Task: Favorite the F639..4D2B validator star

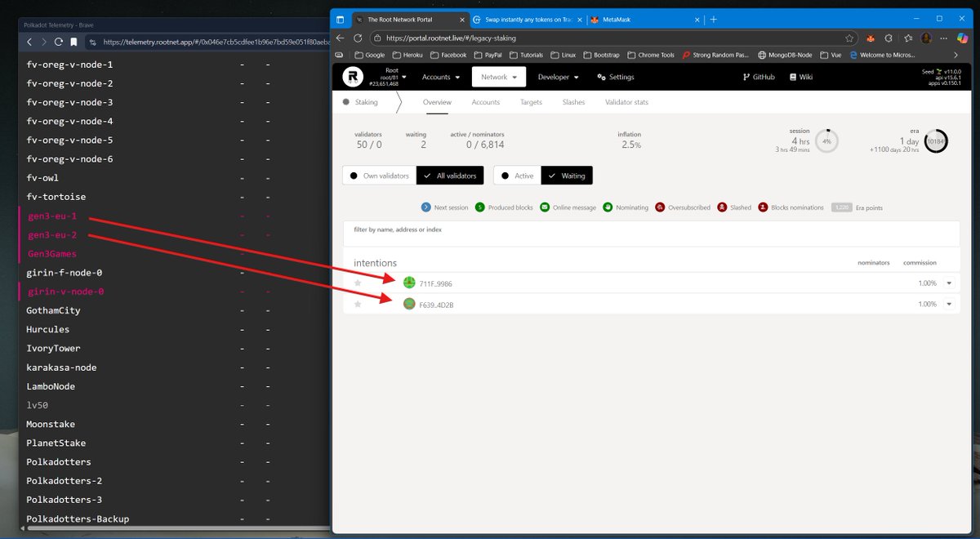Action: point(358,304)
